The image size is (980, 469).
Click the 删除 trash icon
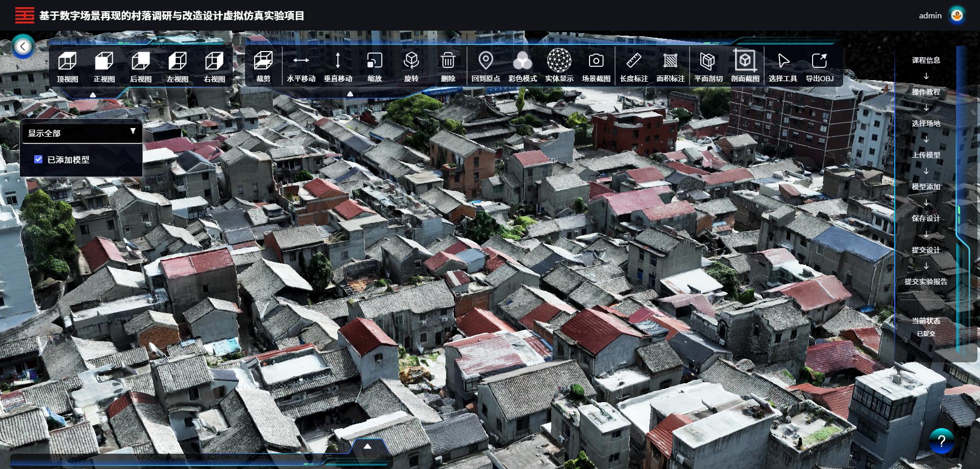pyautogui.click(x=448, y=61)
